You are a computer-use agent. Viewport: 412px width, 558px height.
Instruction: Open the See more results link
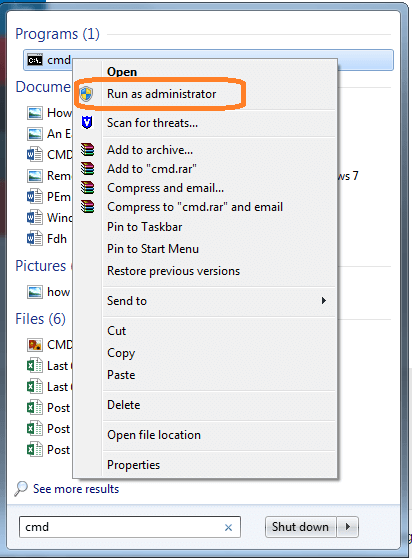pyautogui.click(x=76, y=489)
